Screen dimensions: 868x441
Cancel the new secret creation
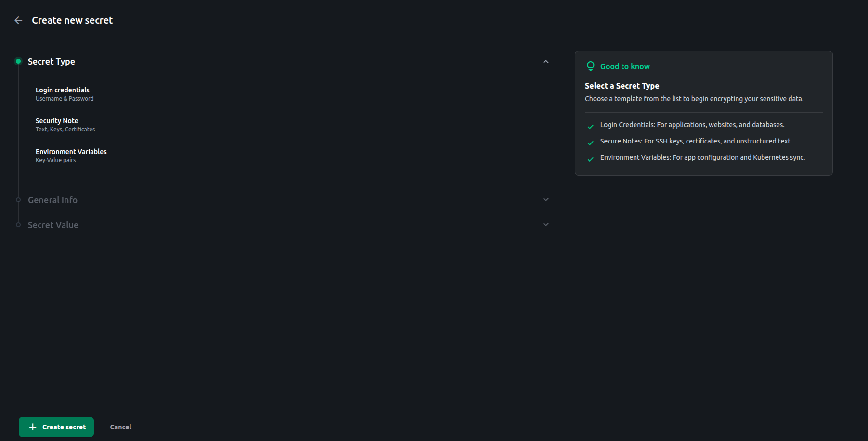[120, 427]
